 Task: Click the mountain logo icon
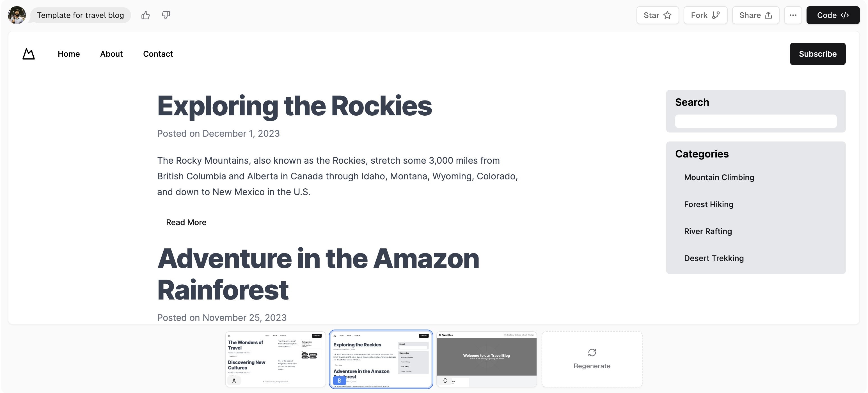click(x=29, y=54)
